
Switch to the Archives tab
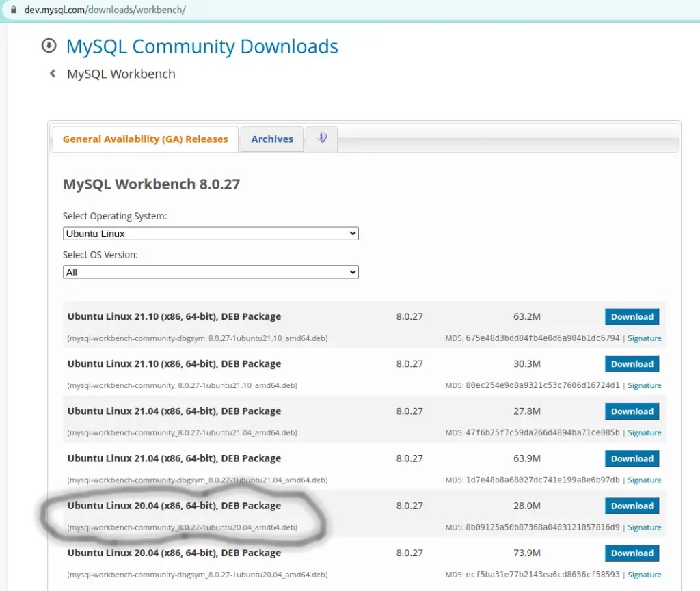[x=272, y=139]
